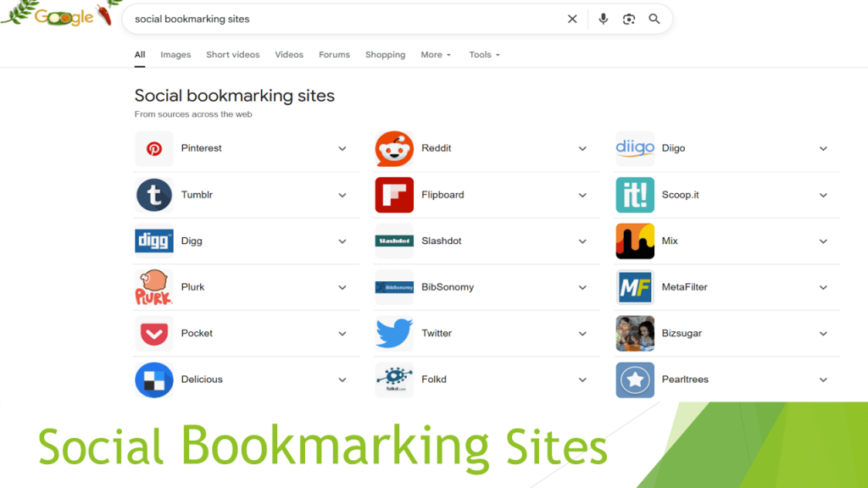868x488 pixels.
Task: Expand the Flipboard entry chevron
Action: [x=582, y=196]
